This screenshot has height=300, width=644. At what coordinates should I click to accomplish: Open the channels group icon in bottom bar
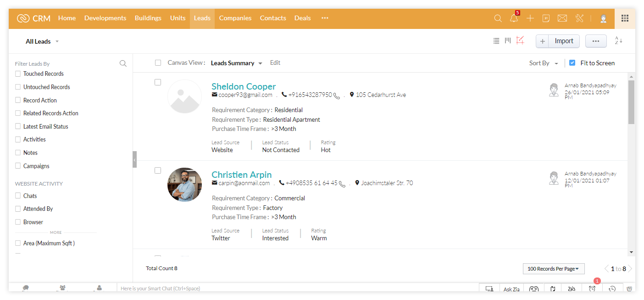(x=62, y=289)
